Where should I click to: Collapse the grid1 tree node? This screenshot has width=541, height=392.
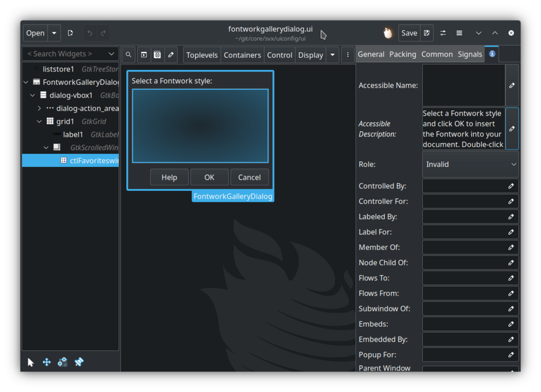(x=39, y=121)
